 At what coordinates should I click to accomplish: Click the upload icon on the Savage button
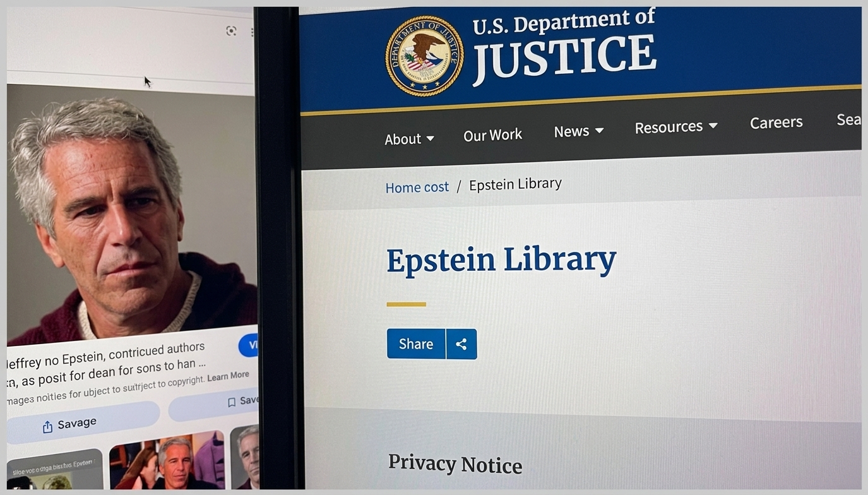pyautogui.click(x=47, y=427)
